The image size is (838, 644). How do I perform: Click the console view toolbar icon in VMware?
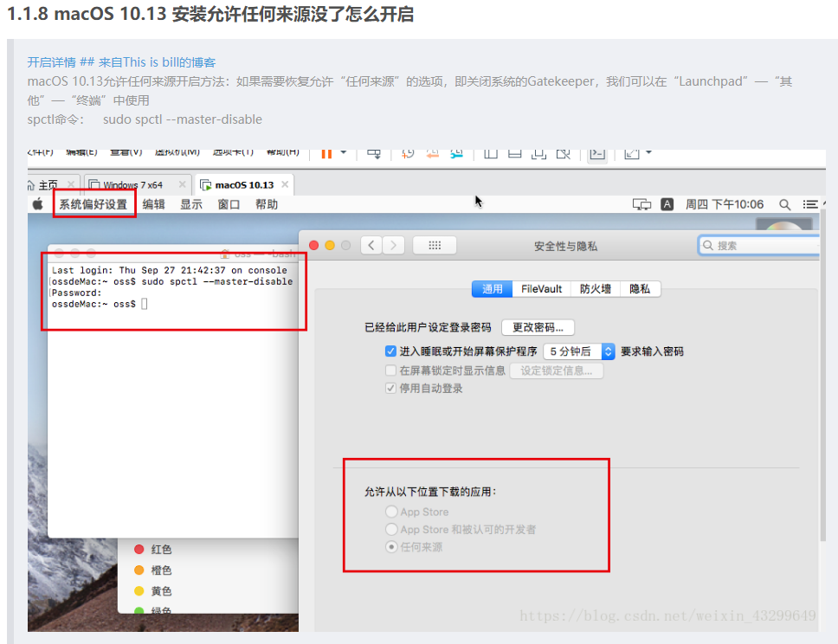pyautogui.click(x=597, y=154)
